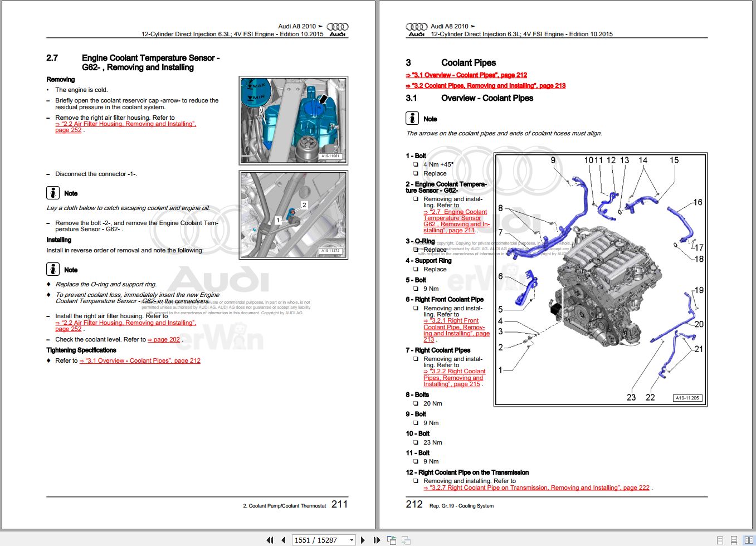The height and width of the screenshot is (546, 756).
Task: Click the Note info icon above 'Replace the O-ring'
Action: [x=52, y=269]
